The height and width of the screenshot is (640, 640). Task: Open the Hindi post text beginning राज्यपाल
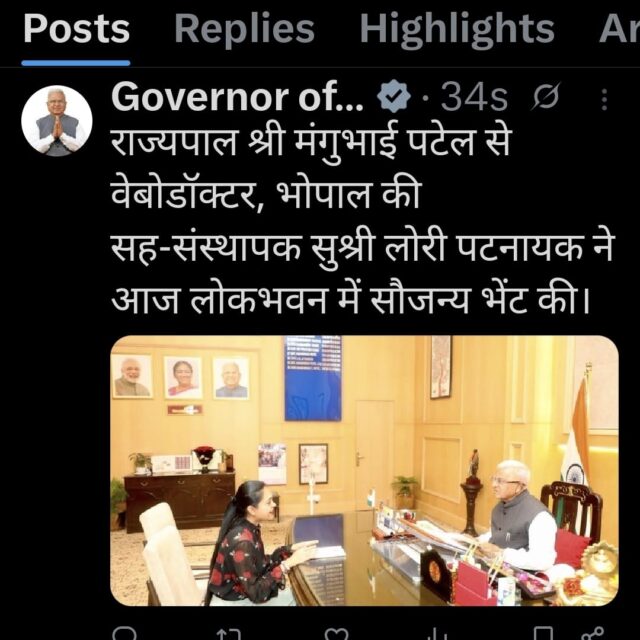362,221
